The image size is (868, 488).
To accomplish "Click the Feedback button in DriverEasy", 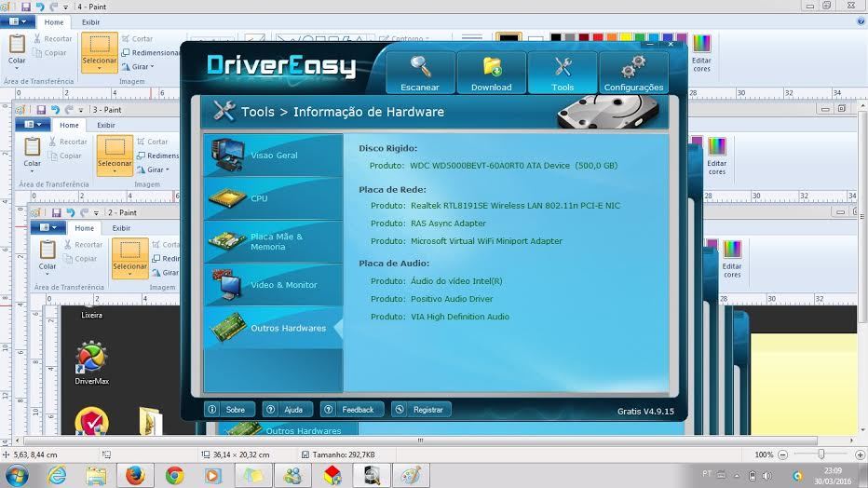I will pos(351,410).
